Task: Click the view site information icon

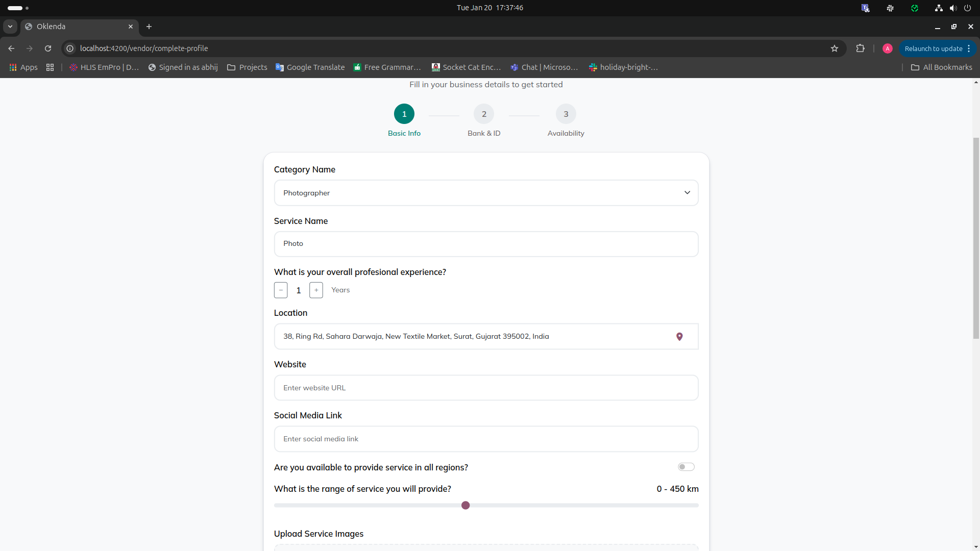Action: (70, 48)
